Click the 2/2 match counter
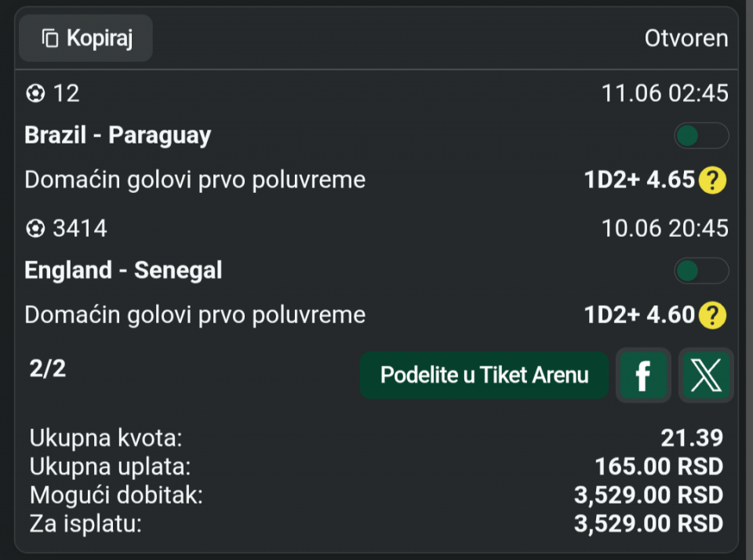Image resolution: width=753 pixels, height=560 pixels. click(48, 369)
